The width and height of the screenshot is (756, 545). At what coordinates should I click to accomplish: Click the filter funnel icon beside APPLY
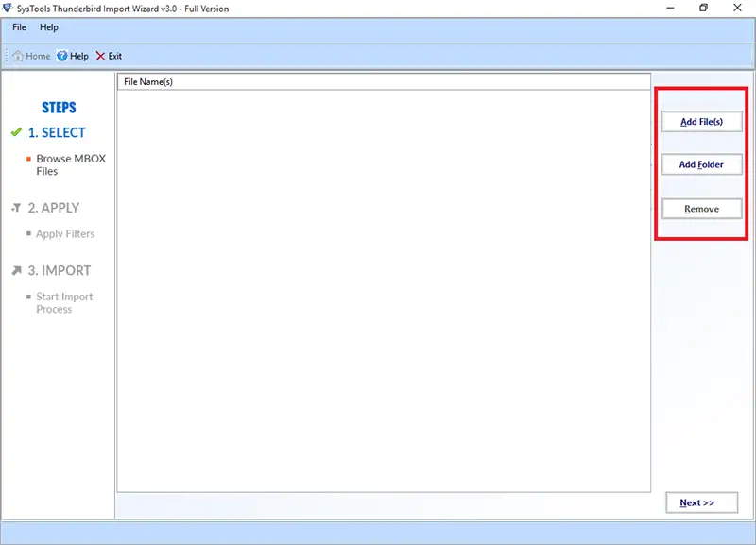tap(16, 208)
